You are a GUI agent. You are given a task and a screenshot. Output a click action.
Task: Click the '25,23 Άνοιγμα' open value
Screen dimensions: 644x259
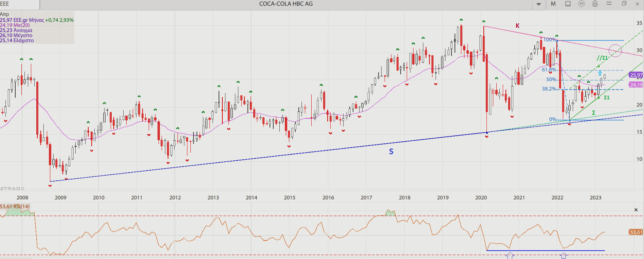[16, 30]
